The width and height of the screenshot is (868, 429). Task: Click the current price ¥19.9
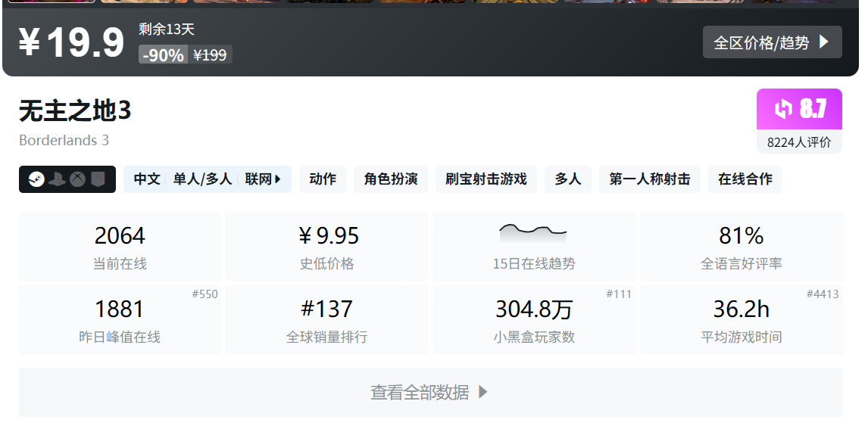coord(71,42)
